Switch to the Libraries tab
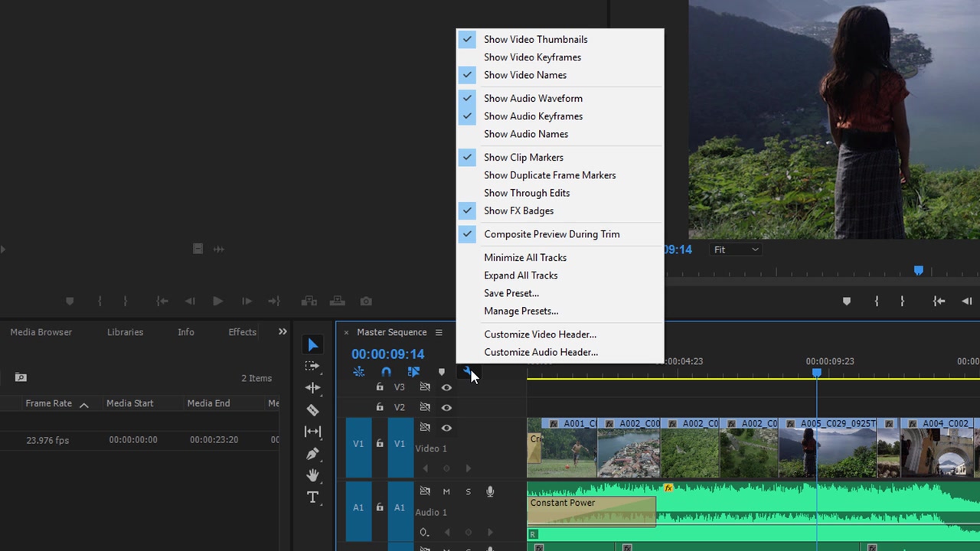 tap(125, 331)
